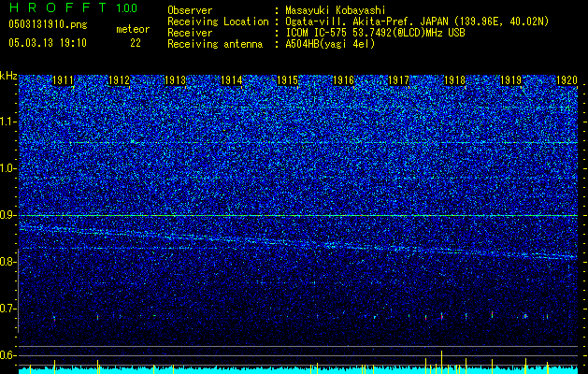Click the kHz axis unit label
Screen dimensions: 588x374
(8, 76)
